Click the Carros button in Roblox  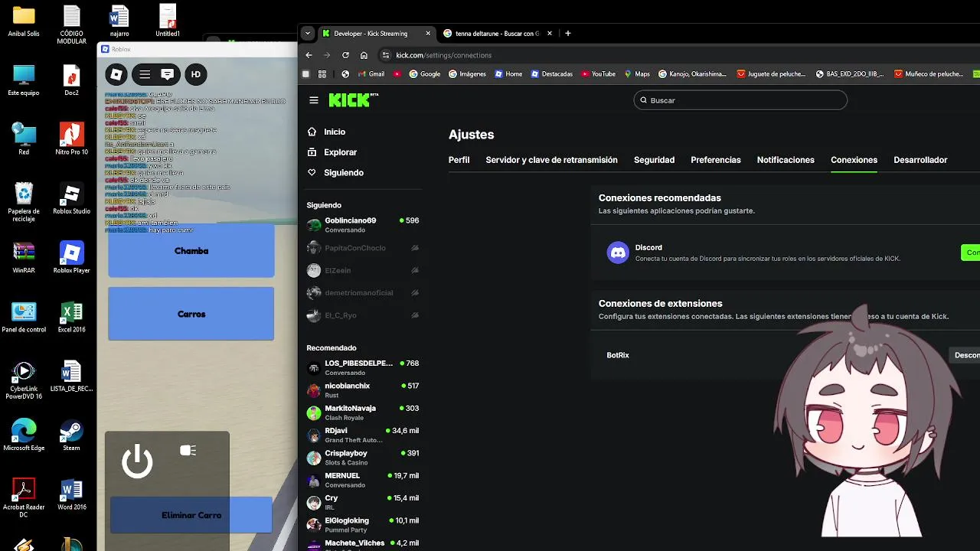pos(191,314)
